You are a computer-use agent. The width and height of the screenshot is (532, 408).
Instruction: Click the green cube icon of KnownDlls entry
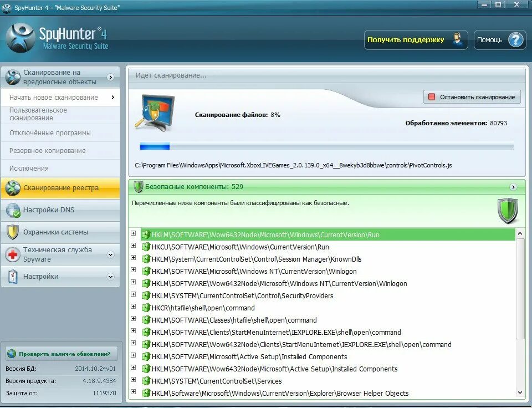pyautogui.click(x=146, y=259)
